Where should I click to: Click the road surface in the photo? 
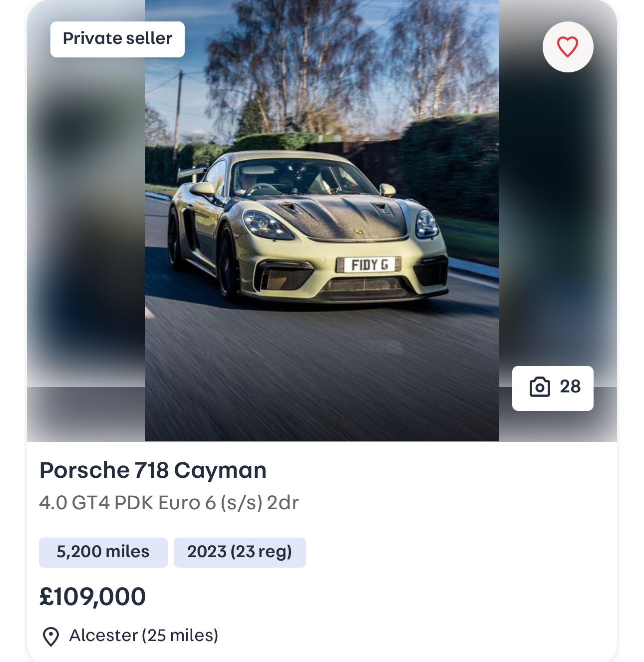pos(320,374)
